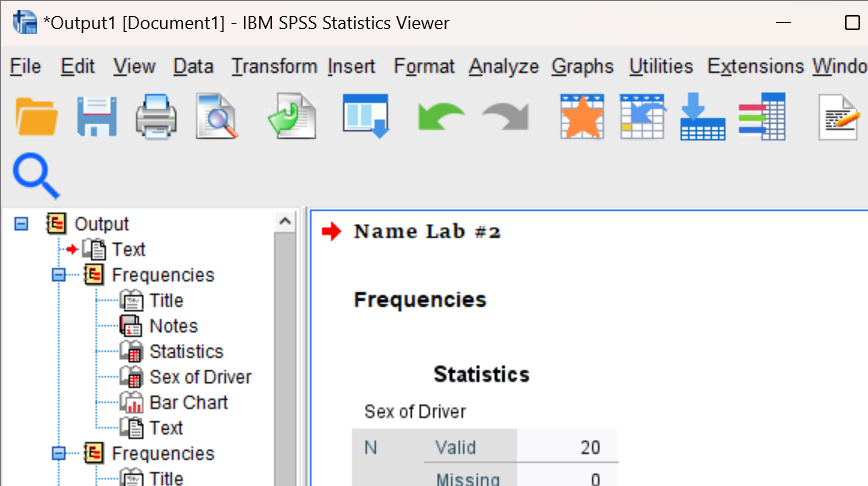Open the File menu

click(25, 66)
